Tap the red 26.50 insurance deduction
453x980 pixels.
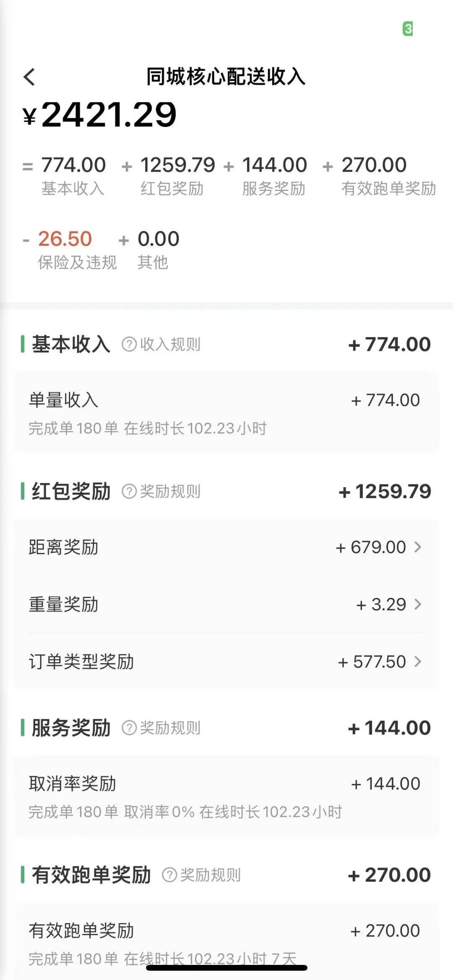[65, 239]
